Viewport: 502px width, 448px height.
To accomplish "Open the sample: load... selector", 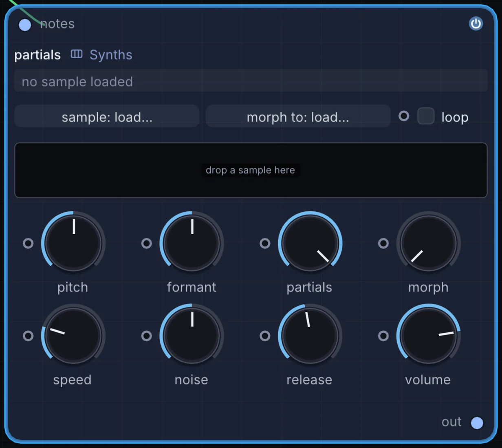I will [107, 116].
